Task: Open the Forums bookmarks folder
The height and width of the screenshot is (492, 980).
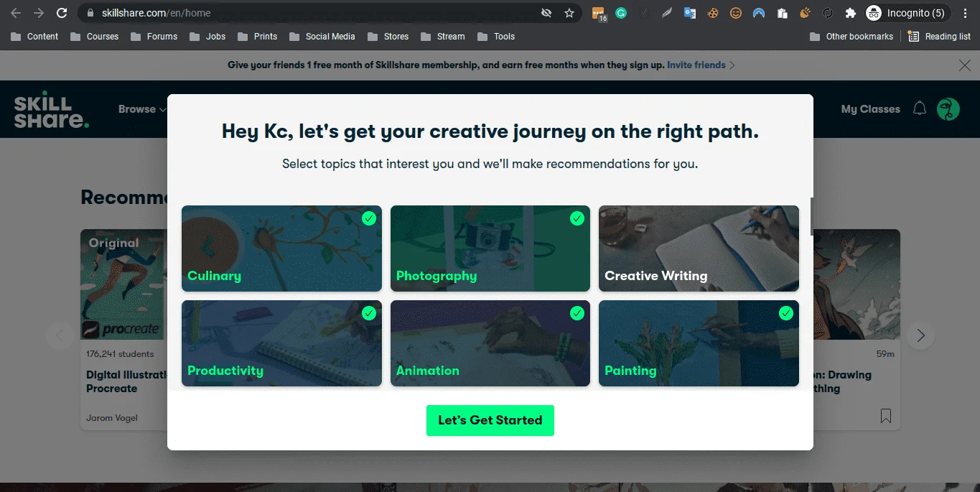Action: [154, 36]
